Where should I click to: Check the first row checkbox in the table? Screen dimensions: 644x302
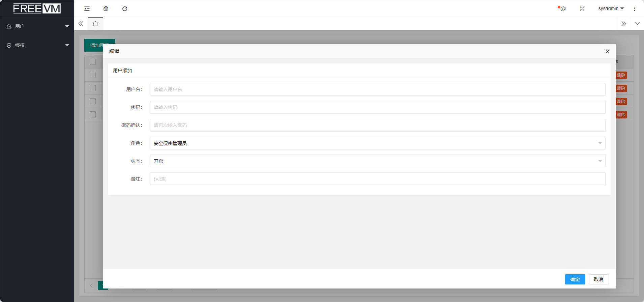tap(93, 75)
